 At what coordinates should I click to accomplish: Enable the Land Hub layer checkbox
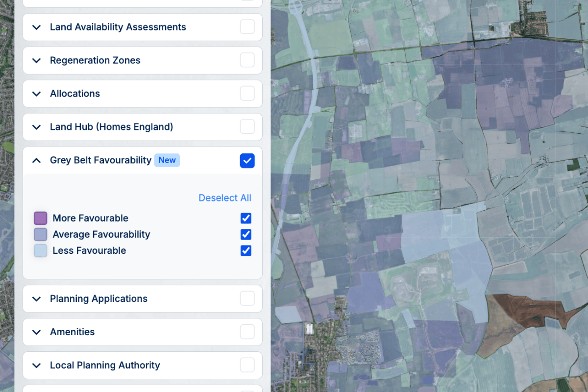click(247, 127)
